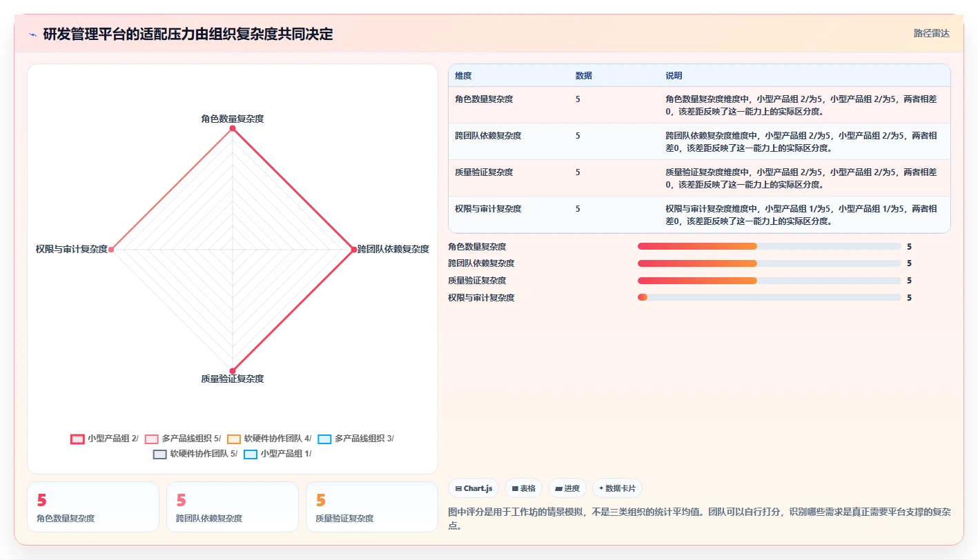
Task: Click the 进度 chip
Action: click(567, 488)
